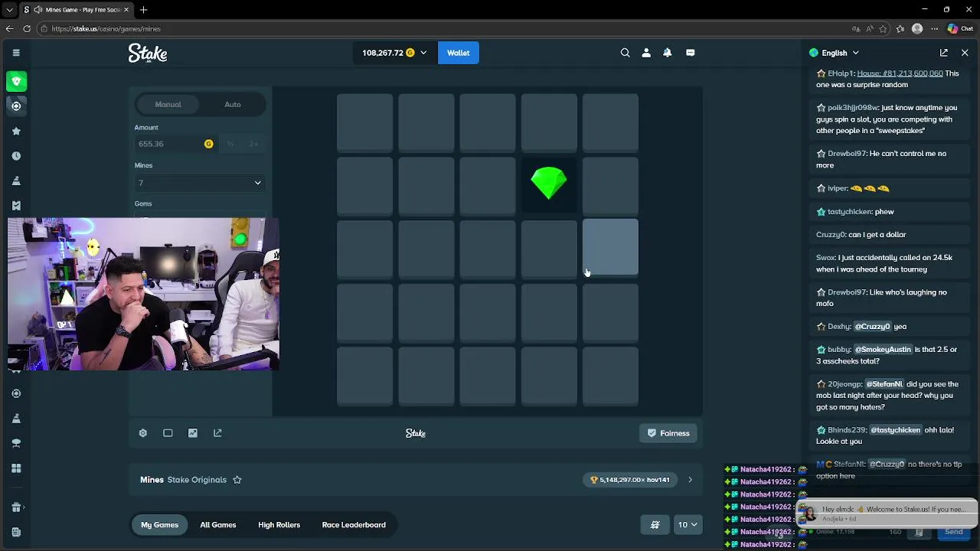The image size is (980, 551).
Task: Open browser favorites list
Action: (x=900, y=29)
